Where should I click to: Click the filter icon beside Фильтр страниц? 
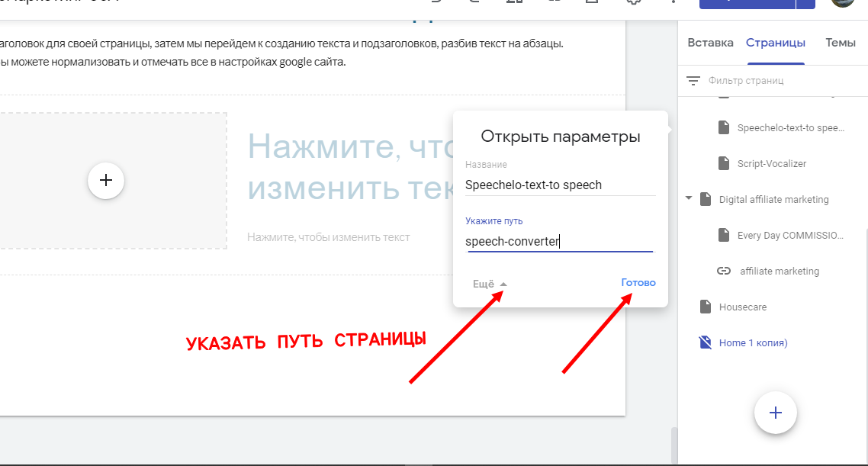pos(693,81)
